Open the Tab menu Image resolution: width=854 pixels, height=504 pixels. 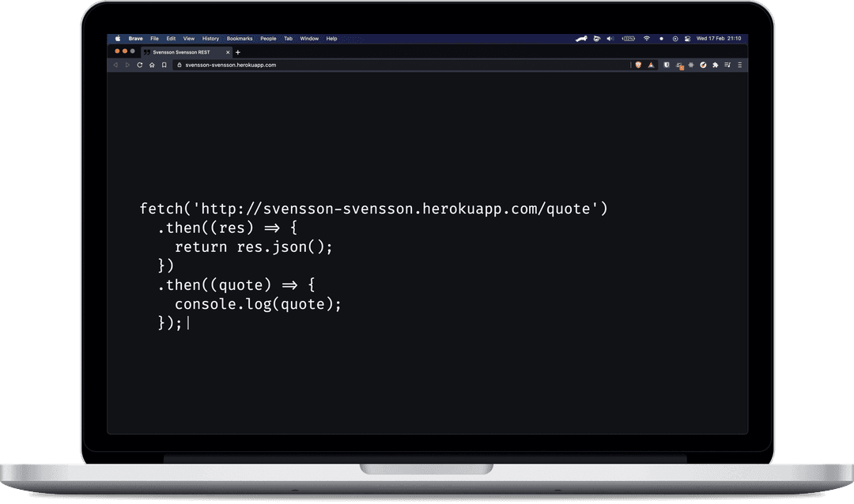click(x=288, y=39)
